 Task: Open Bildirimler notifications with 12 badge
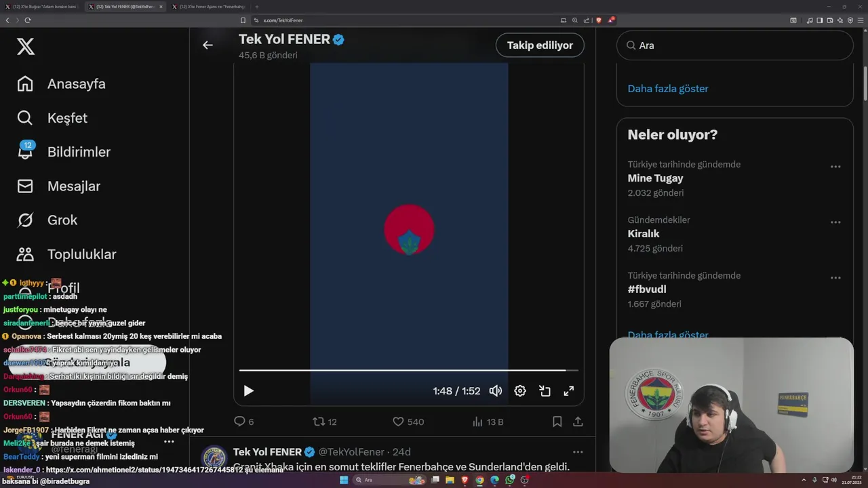pos(64,152)
